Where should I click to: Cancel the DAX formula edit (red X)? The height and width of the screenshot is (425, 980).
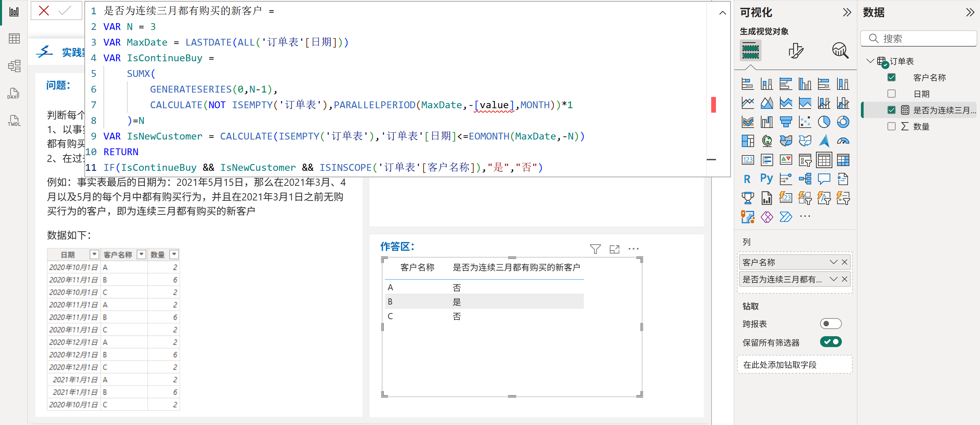44,11
